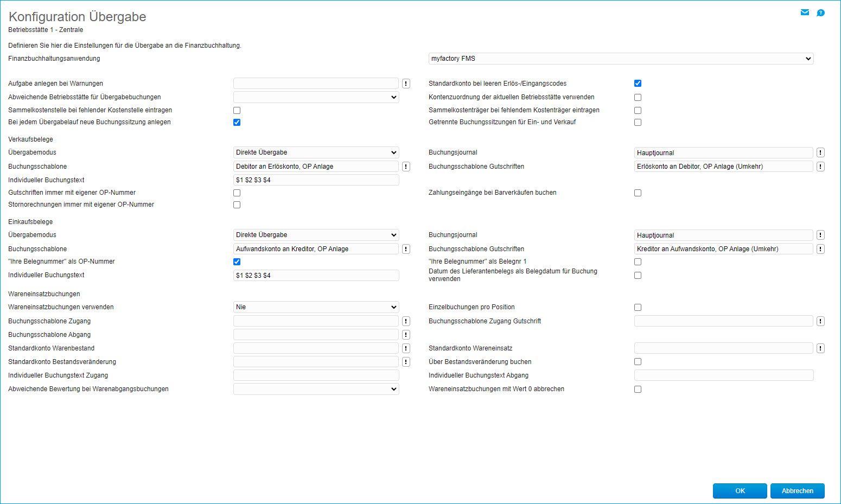Click lookup icon beside Aufgabe anlegen bei Warnungen
841x504 pixels.
click(406, 84)
